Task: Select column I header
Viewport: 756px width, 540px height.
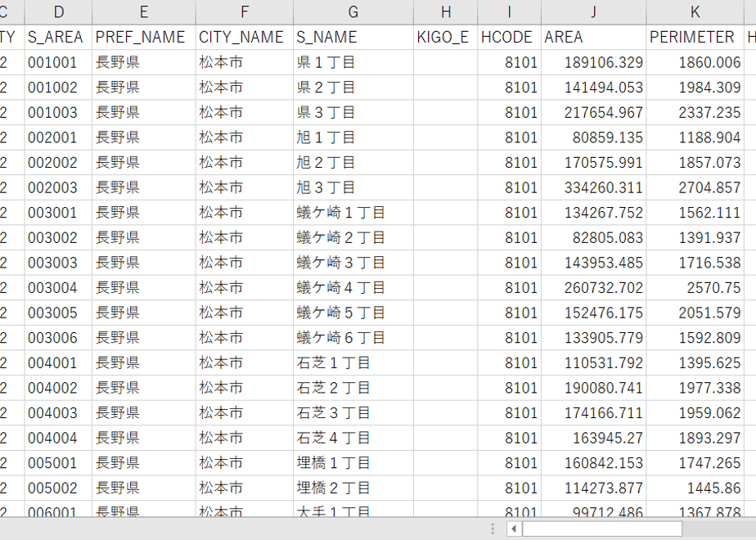Action: click(510, 12)
